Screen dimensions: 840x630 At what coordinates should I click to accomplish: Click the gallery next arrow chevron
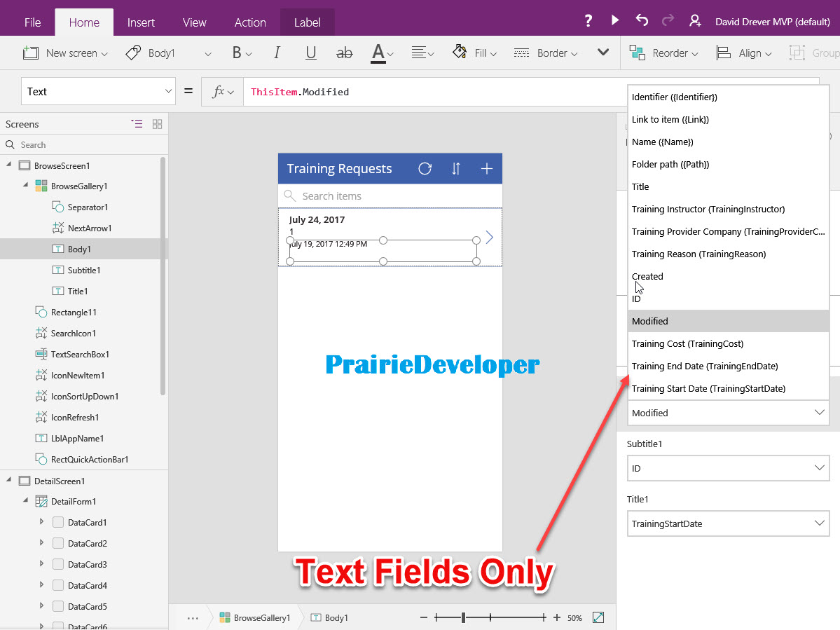tap(489, 238)
